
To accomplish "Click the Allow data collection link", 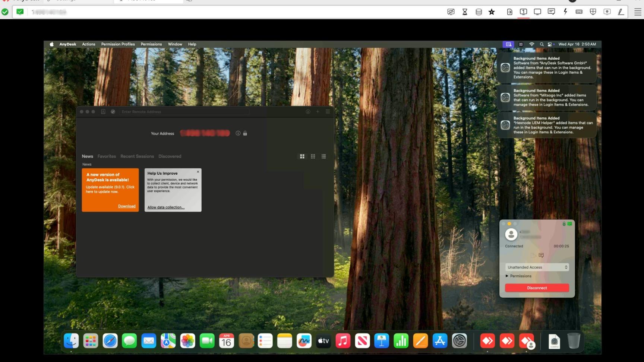I will (166, 207).
